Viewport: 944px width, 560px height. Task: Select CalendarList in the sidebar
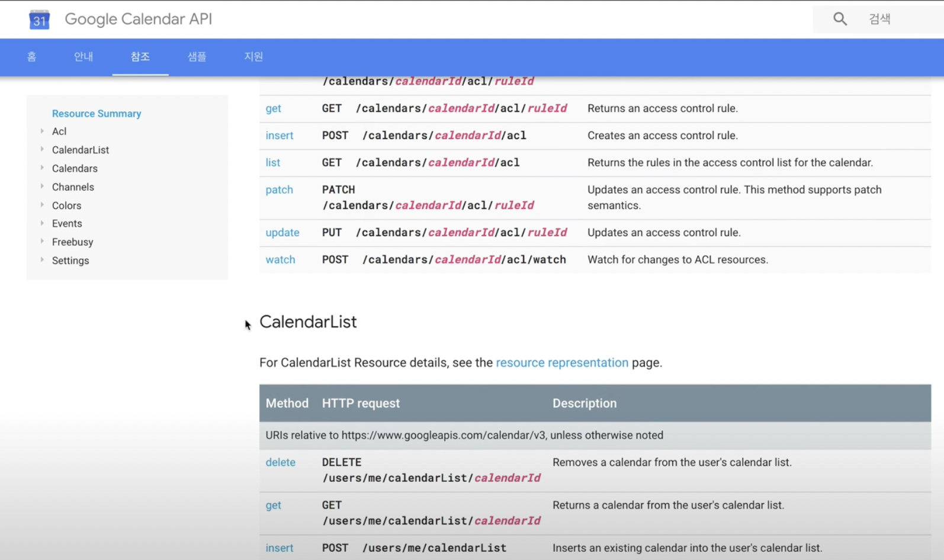coord(81,150)
